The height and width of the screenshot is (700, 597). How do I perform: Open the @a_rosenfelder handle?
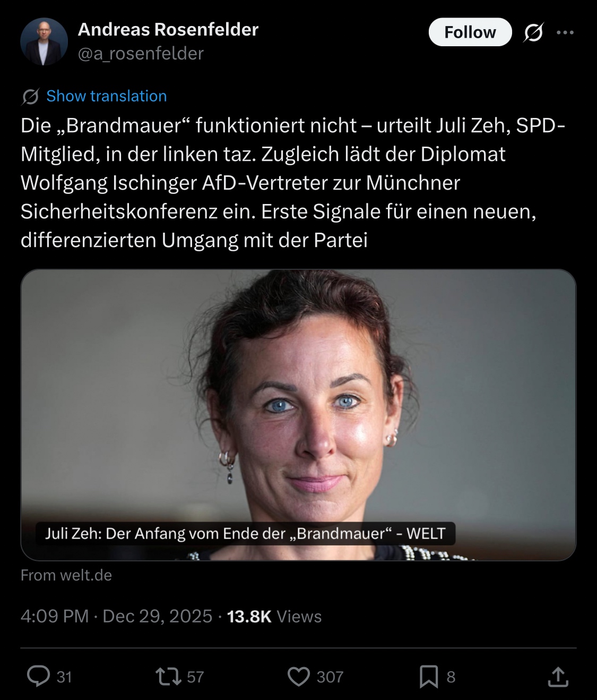(141, 54)
